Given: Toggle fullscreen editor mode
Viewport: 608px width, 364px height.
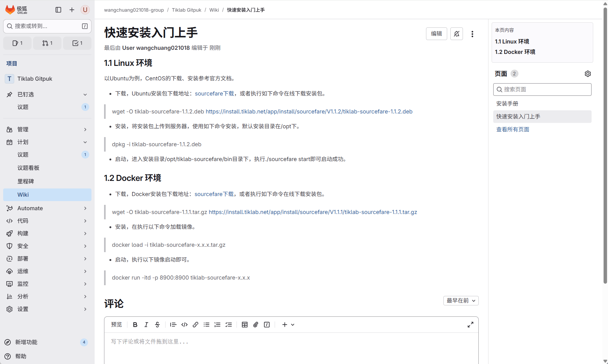Looking at the screenshot, I should coord(470,325).
